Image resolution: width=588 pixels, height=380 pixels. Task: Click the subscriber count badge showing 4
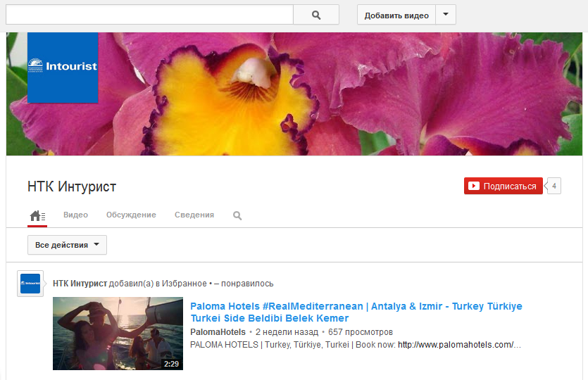click(x=554, y=186)
